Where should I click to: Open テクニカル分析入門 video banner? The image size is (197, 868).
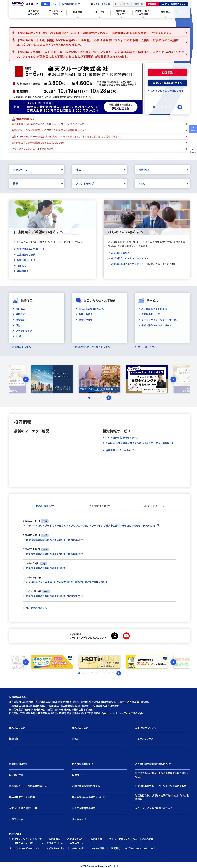pyautogui.click(x=147, y=379)
